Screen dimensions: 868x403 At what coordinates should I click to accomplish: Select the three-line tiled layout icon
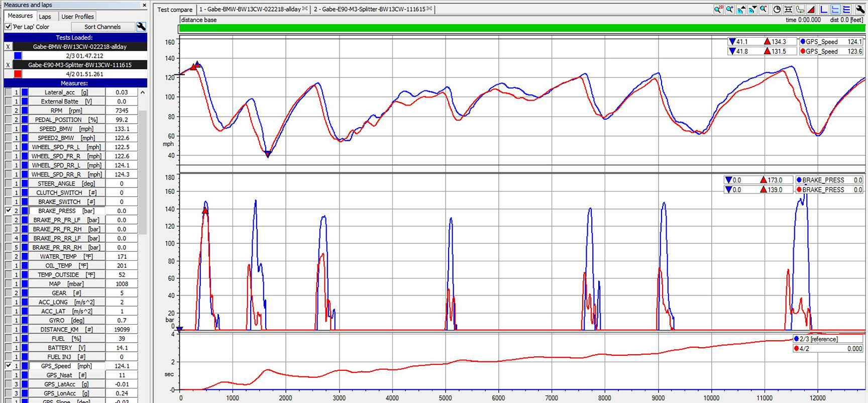tap(846, 9)
